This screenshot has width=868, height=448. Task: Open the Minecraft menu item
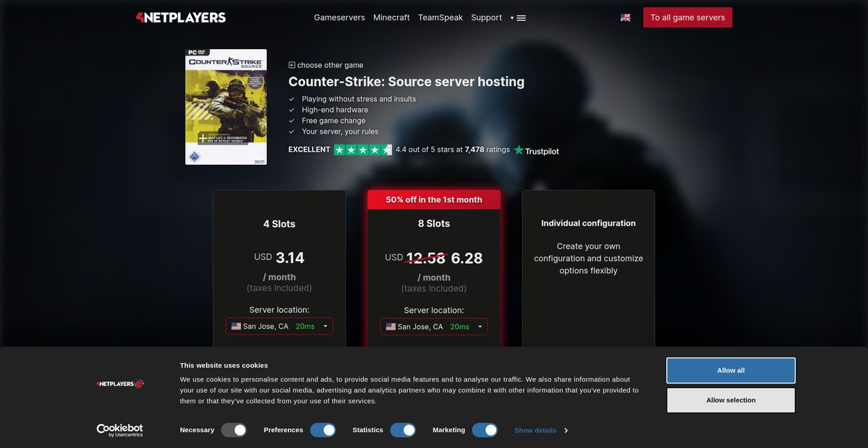[391, 17]
